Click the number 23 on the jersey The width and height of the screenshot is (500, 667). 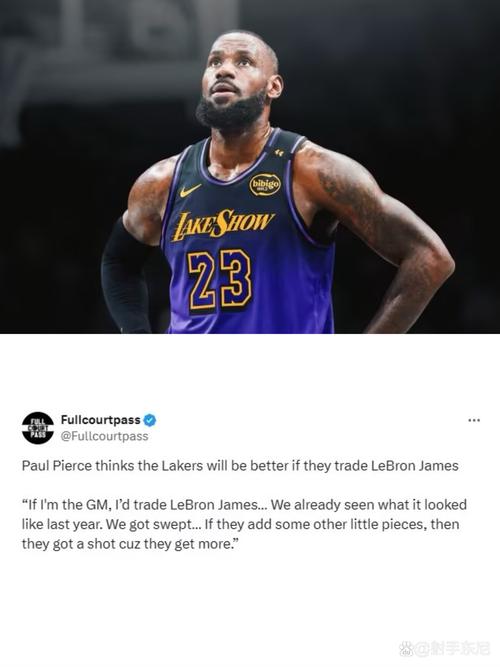[220, 279]
